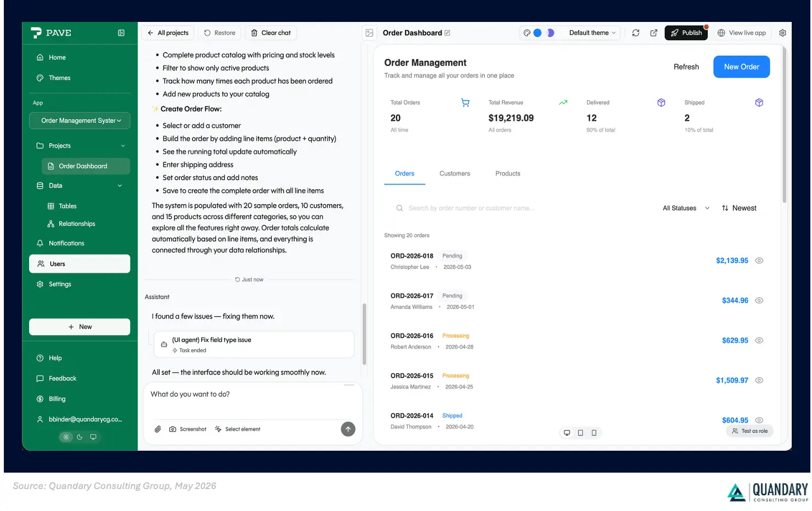The image size is (812, 511).
Task: View order ORD-2026-014 via eye icon
Action: point(759,421)
